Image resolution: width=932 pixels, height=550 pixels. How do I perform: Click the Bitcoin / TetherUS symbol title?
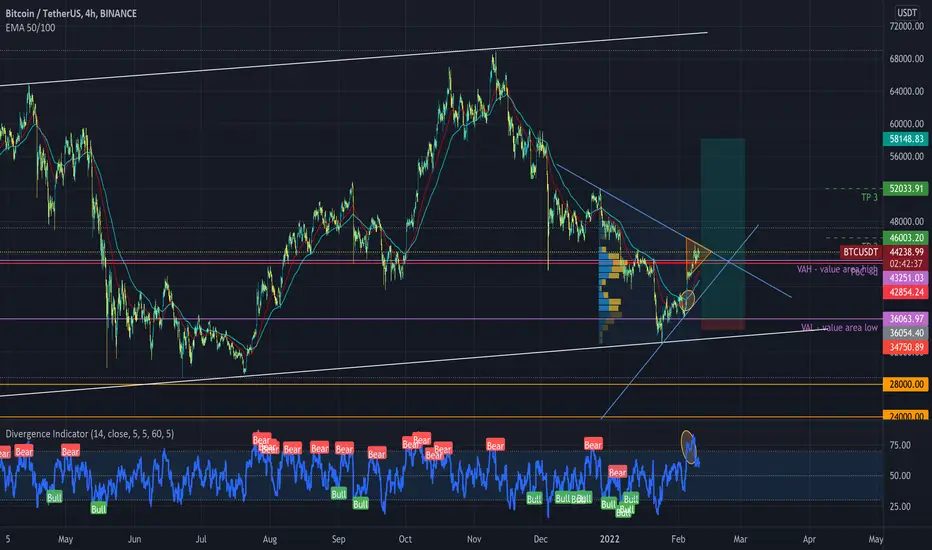click(71, 13)
